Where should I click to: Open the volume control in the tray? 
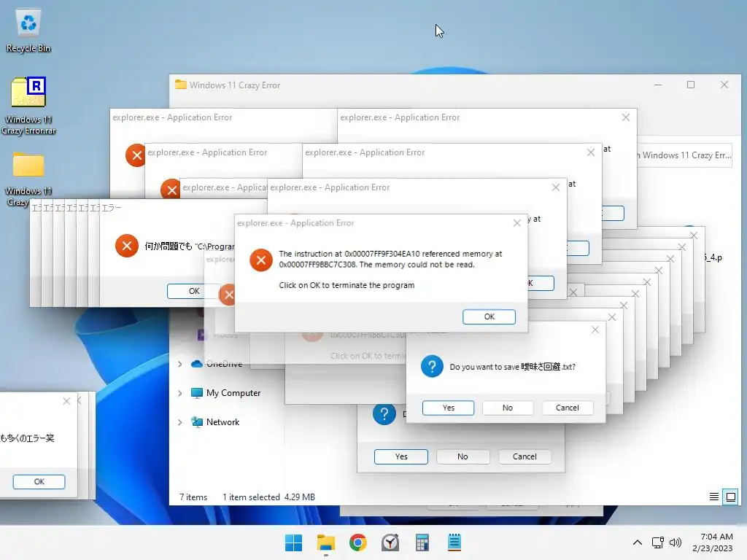click(676, 542)
